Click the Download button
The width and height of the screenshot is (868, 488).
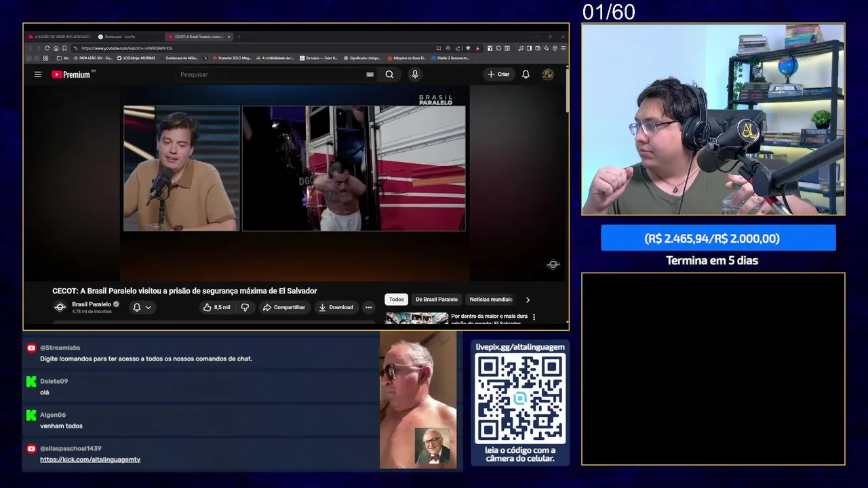pos(336,307)
